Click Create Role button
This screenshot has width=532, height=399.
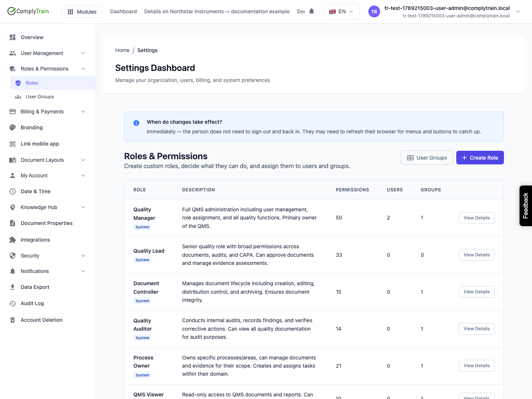480,158
